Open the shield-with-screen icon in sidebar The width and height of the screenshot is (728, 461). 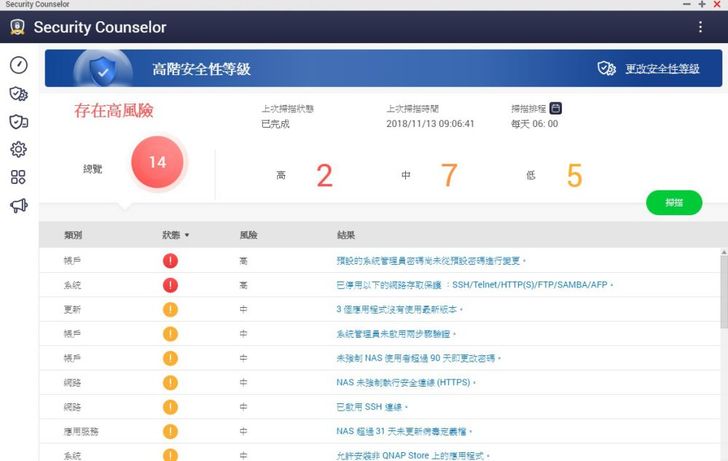pos(19,122)
